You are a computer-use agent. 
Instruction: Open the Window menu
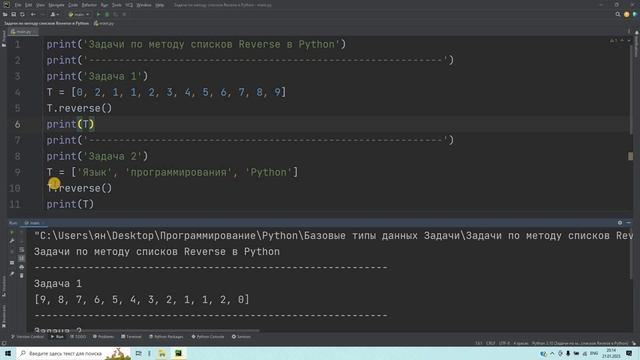[144, 5]
